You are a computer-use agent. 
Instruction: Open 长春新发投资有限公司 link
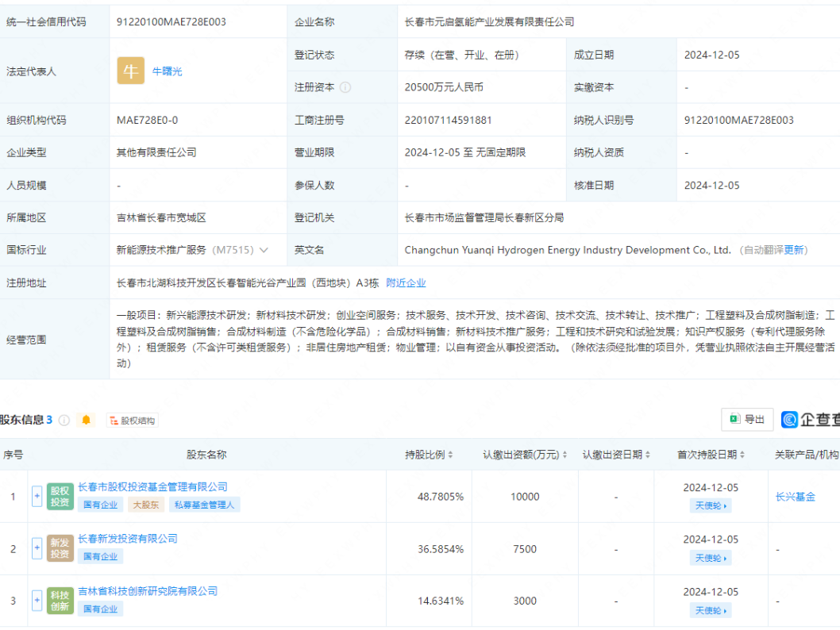pos(128,539)
